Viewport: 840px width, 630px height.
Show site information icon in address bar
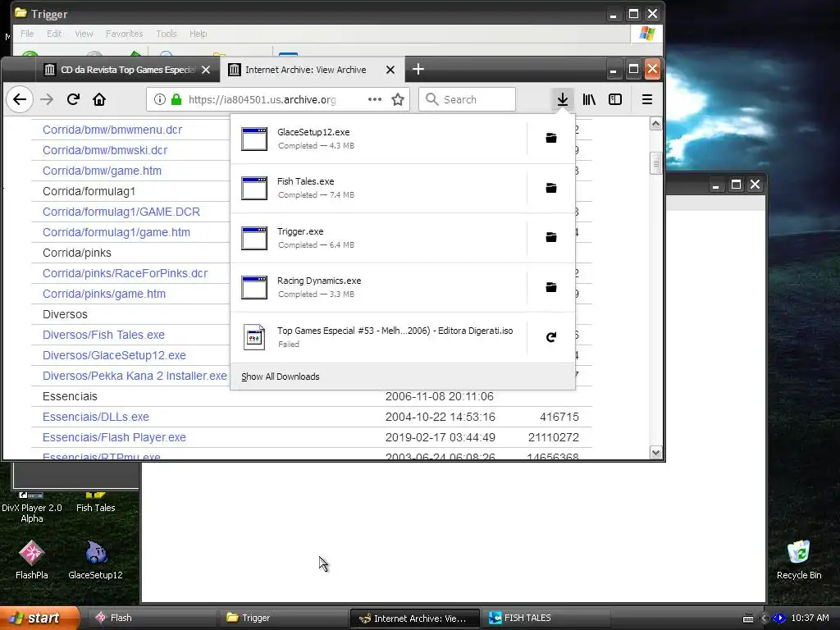(x=160, y=99)
